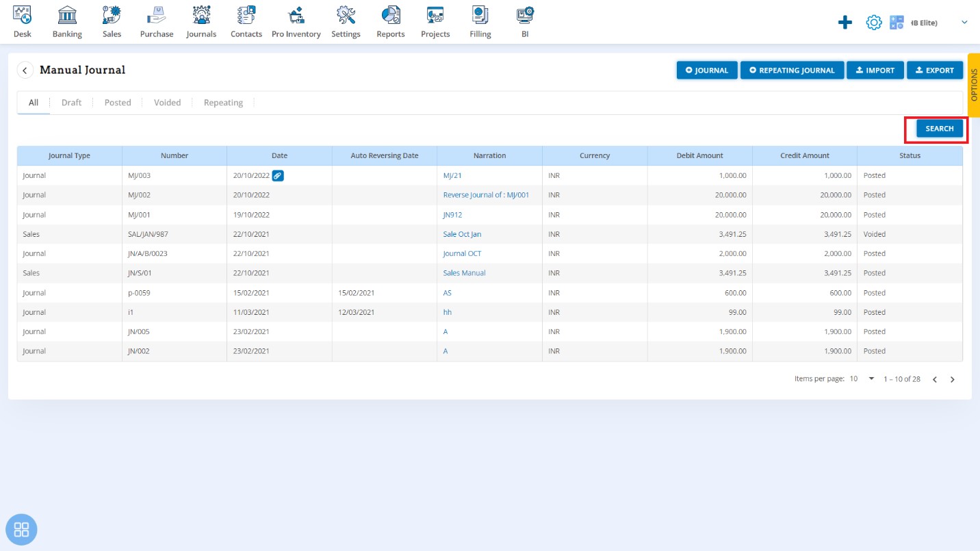Select the MJ/003 number cell
Image resolution: width=980 pixels, height=551 pixels.
click(x=175, y=176)
